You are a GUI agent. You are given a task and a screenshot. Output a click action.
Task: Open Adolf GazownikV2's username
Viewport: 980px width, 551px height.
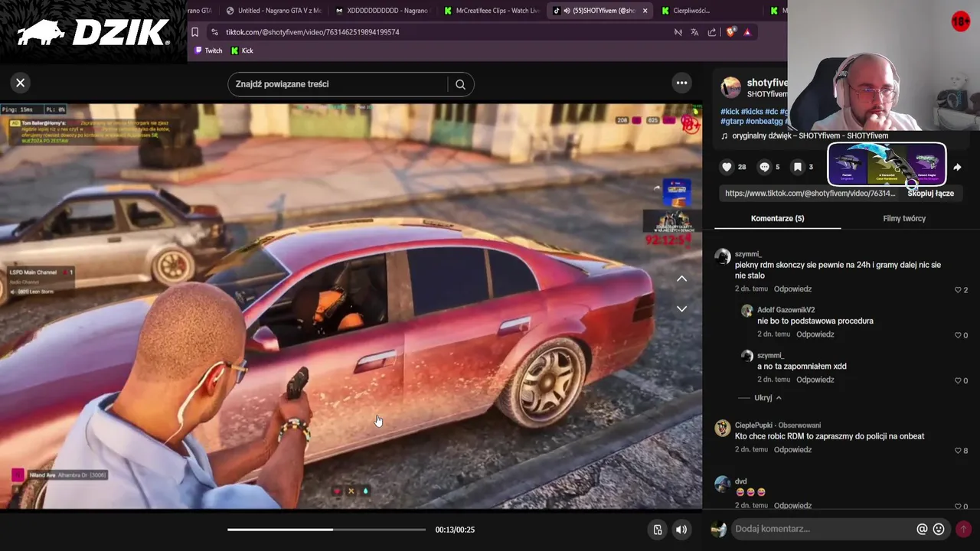[786, 310]
